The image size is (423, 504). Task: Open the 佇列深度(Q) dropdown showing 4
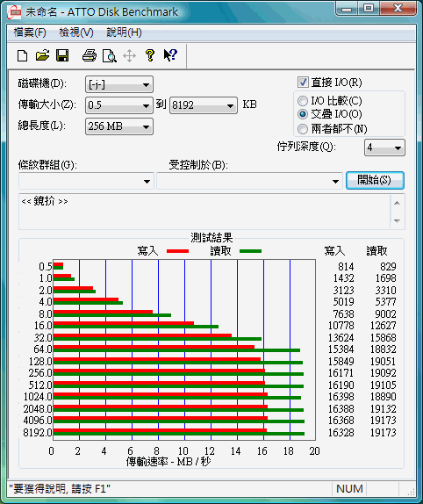(384, 148)
